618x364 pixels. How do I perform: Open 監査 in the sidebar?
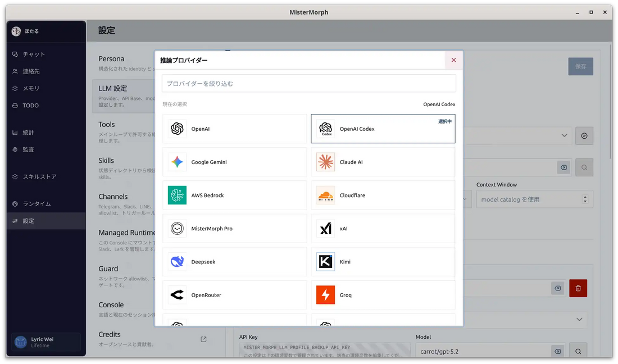46,149
